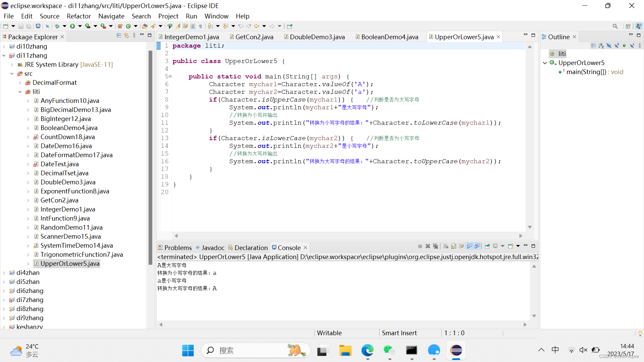Toggle Scroll Lock in Console toolbar
Screen dimensions: 644x362
453,246
